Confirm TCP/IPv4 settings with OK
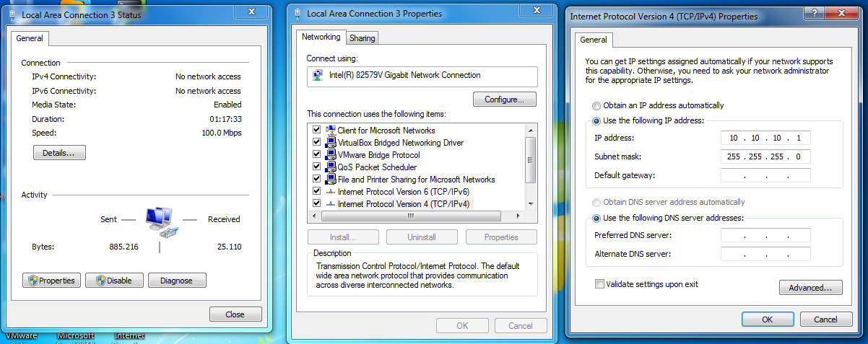 (768, 319)
